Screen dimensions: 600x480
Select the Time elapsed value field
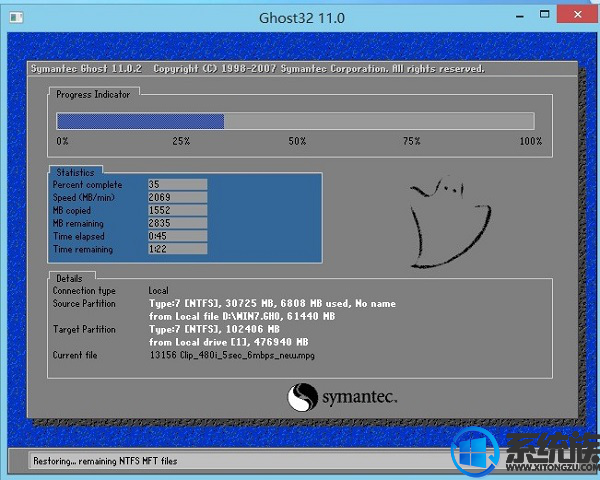176,237
